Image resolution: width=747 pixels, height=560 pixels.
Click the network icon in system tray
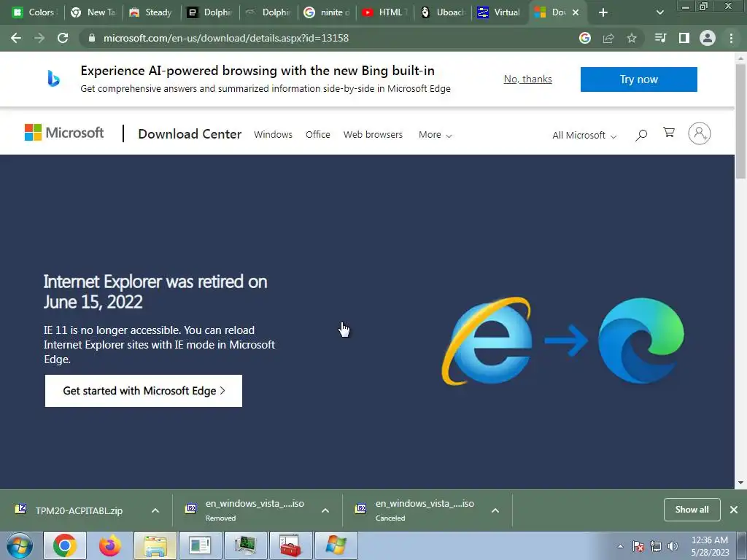(x=656, y=546)
